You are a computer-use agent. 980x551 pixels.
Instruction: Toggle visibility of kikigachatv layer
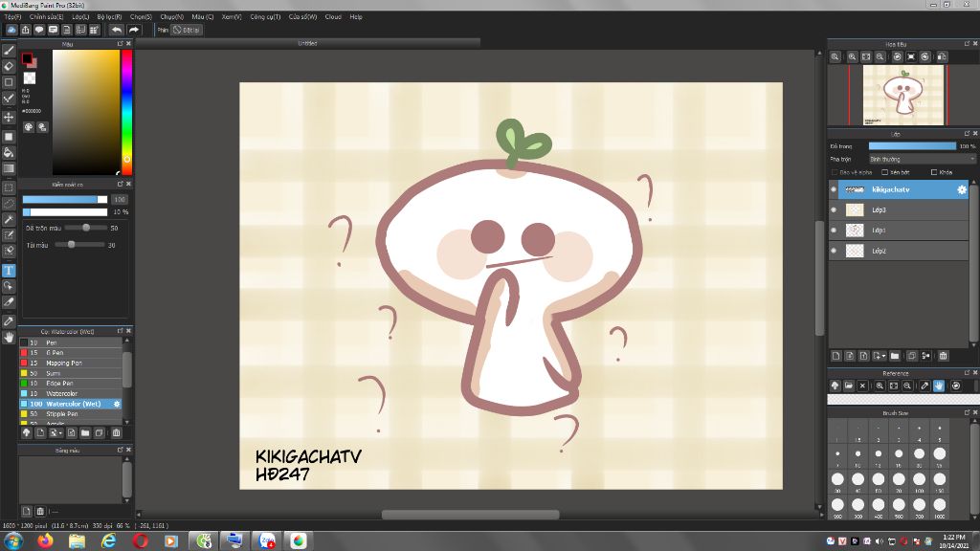point(834,189)
